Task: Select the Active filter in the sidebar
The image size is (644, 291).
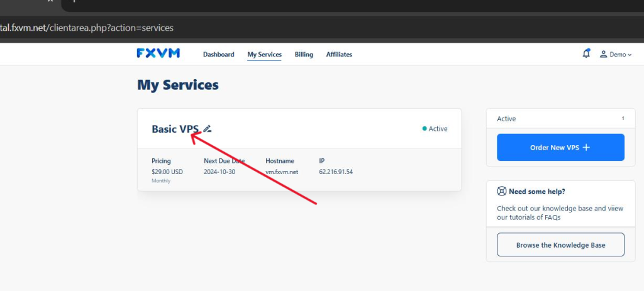Action: [x=506, y=119]
